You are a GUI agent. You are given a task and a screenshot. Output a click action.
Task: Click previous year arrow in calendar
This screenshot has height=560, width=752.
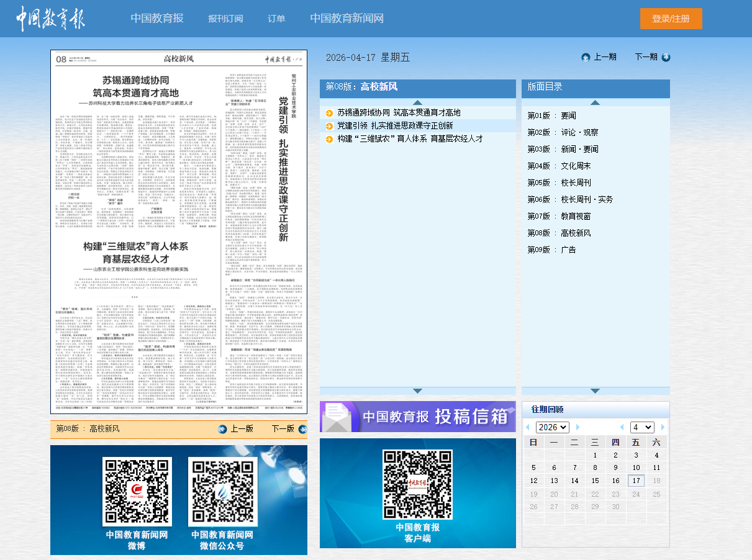tap(528, 428)
